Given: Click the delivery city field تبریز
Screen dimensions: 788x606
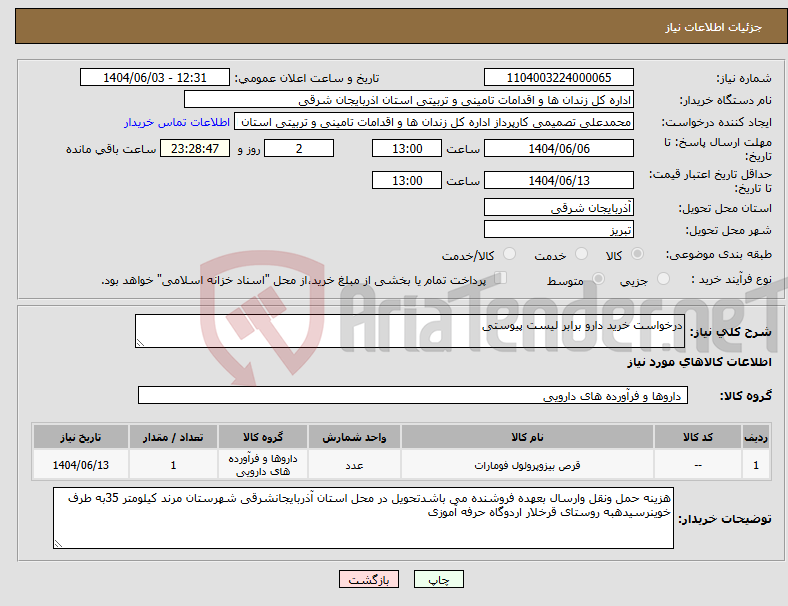Looking at the screenshot, I should coord(558,229).
